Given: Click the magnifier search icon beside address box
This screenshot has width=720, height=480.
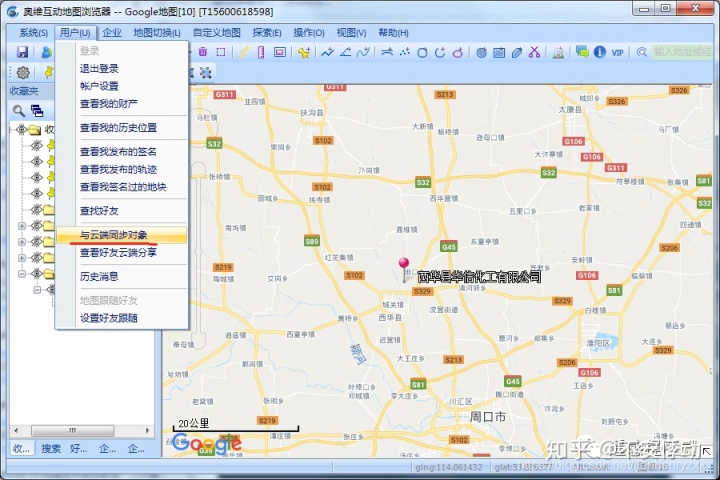Looking at the screenshot, I should (642, 52).
